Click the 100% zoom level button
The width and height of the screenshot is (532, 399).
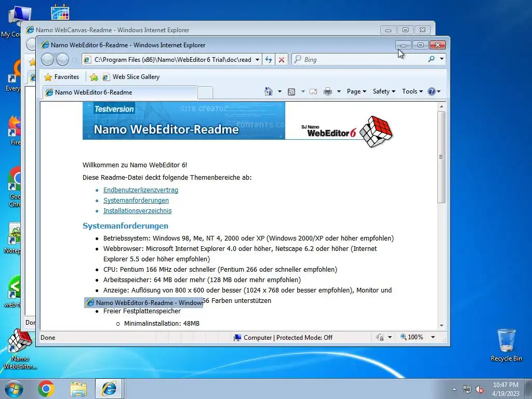pos(412,337)
